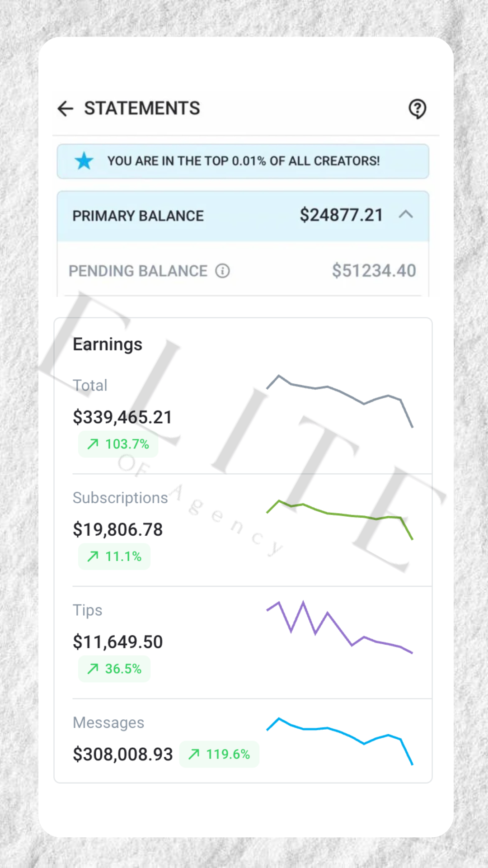Open the Tips purple line chart
Screen dimensions: 488x868
340,626
